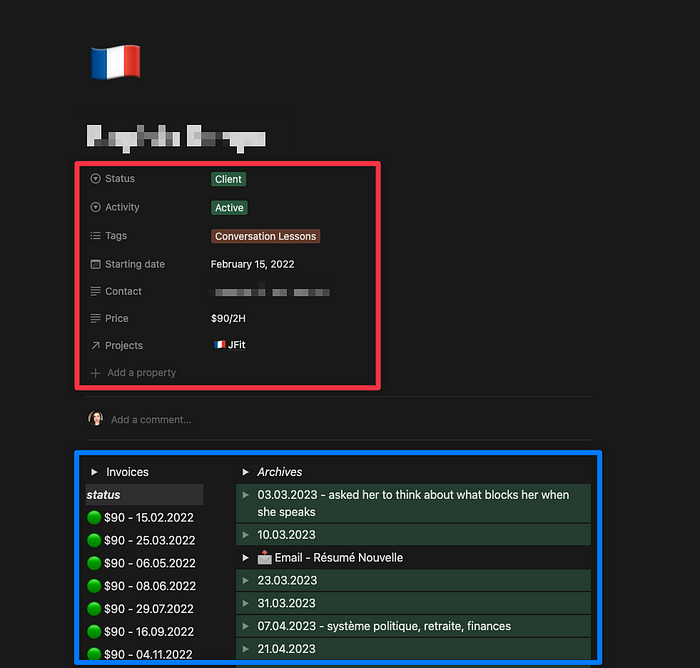
Task: Expand the 10.03.2023 toggle
Action: 245,534
